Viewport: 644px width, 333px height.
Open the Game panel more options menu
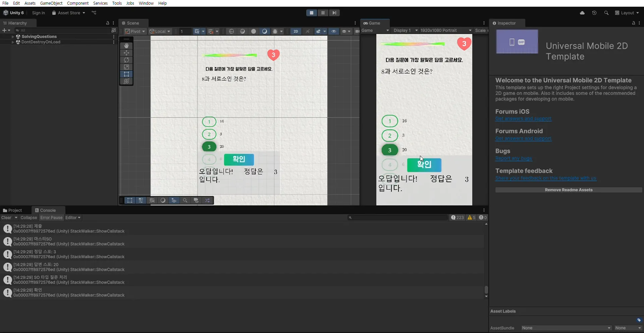point(484,23)
